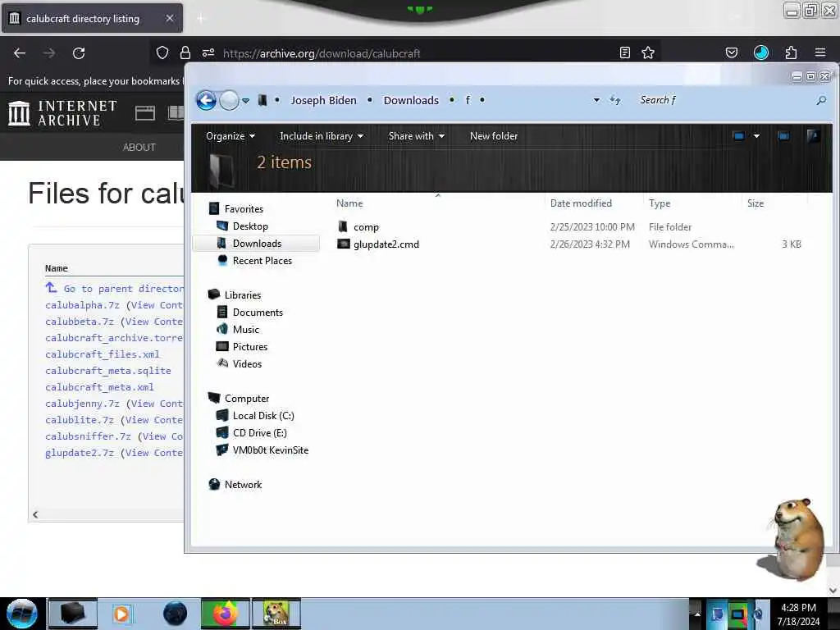
Task: Click the Firefox back arrow
Action: 20,53
